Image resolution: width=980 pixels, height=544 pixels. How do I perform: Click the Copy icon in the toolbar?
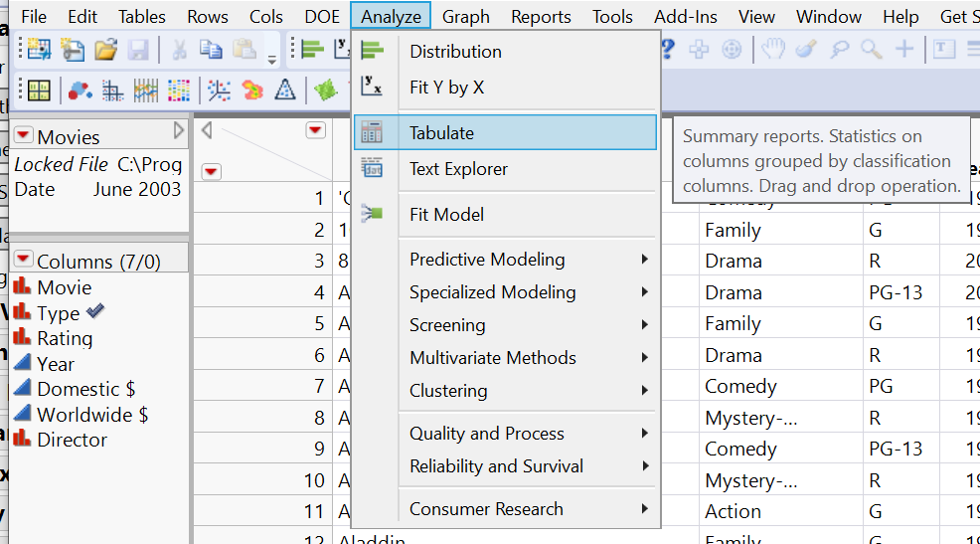211,49
